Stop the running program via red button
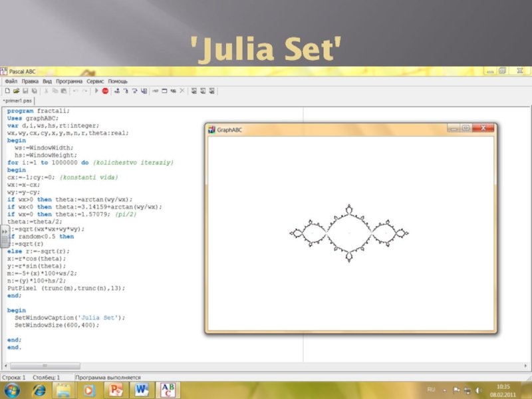The width and height of the screenshot is (532, 399). tap(105, 90)
